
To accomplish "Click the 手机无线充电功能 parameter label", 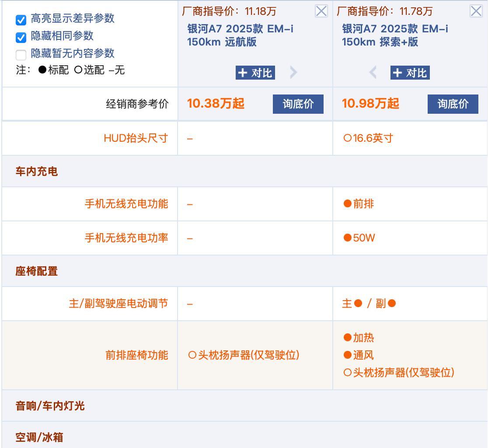I will click(x=126, y=204).
